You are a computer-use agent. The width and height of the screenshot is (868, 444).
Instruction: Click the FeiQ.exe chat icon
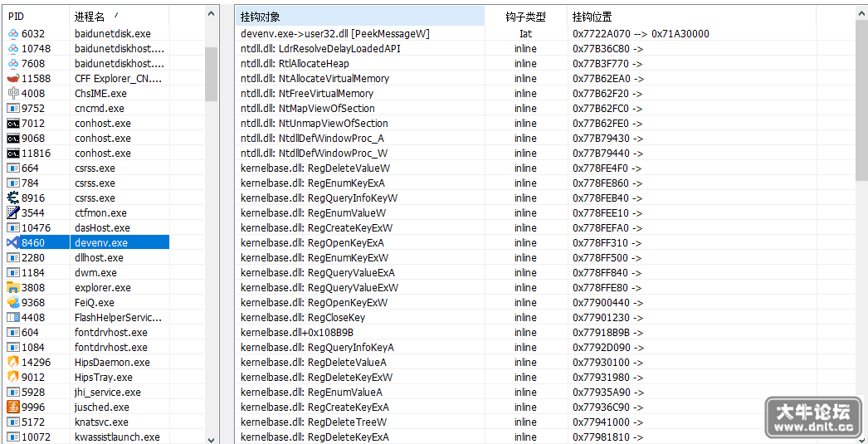point(14,303)
